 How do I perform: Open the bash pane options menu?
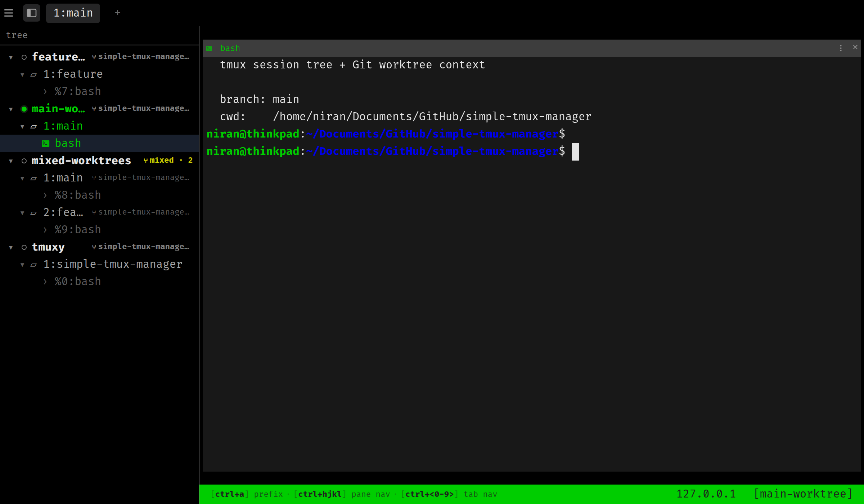click(x=841, y=48)
